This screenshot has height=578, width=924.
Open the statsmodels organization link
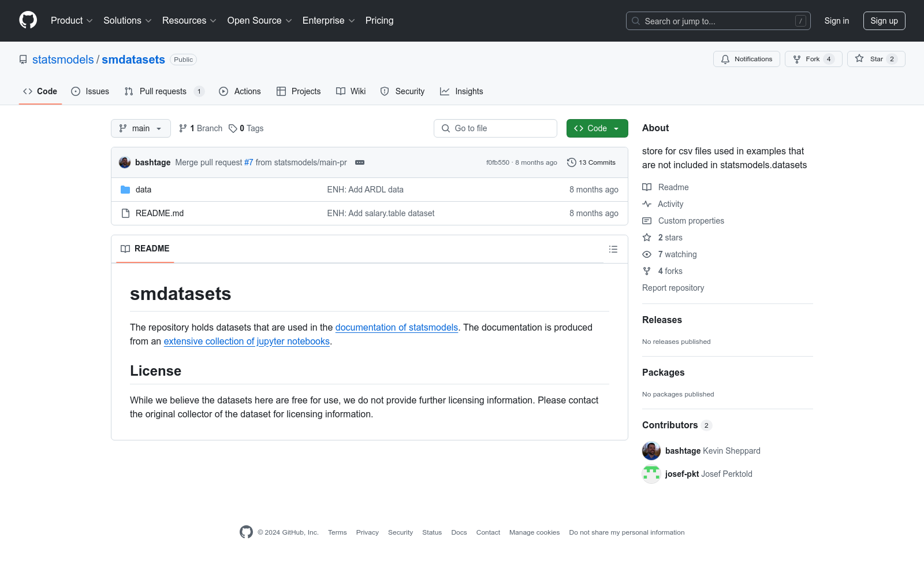(x=63, y=60)
